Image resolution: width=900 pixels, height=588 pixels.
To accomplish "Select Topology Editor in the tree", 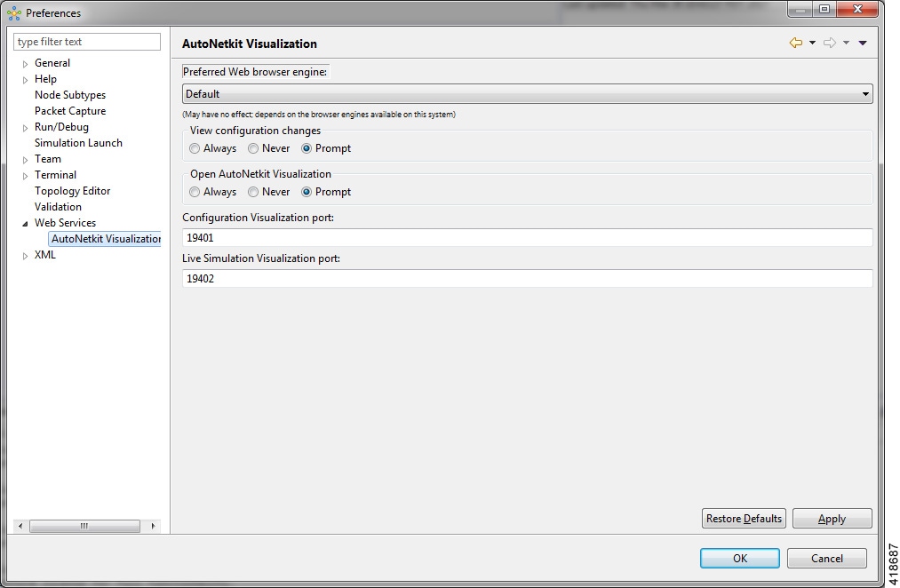I will (72, 191).
